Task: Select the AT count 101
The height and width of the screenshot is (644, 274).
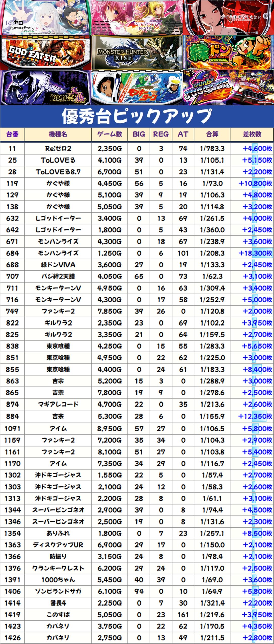Action: 183,253
